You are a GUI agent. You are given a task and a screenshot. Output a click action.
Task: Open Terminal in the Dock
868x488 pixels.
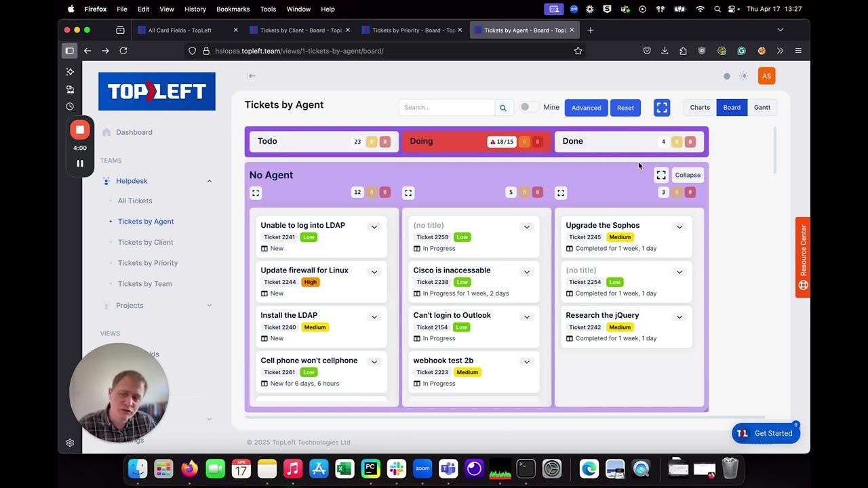click(x=526, y=468)
